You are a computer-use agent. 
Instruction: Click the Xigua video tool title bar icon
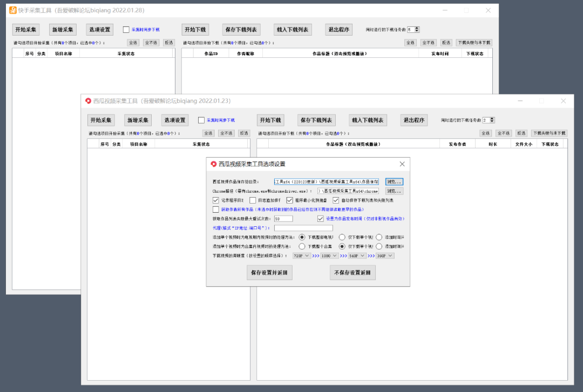coord(88,101)
